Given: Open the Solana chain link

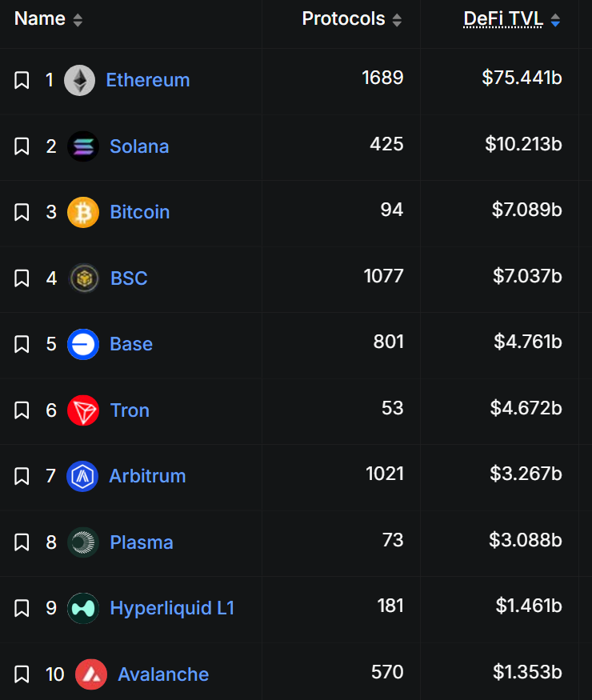Looking at the screenshot, I should point(139,146).
